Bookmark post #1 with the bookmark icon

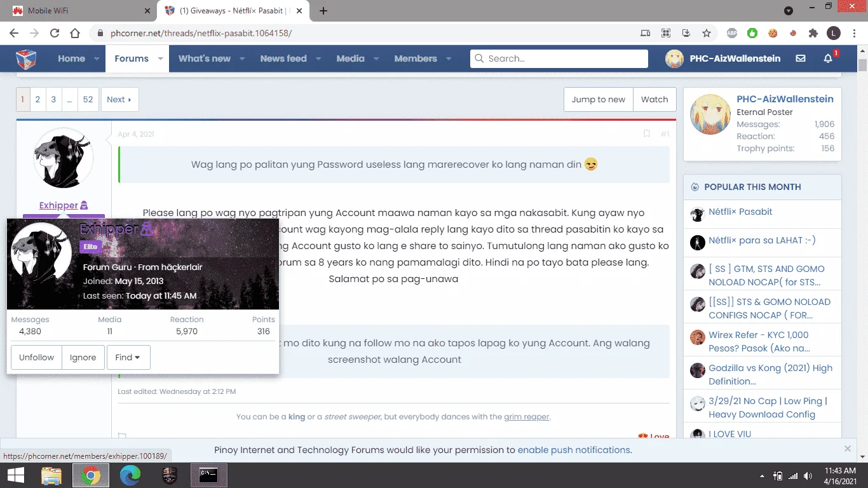(647, 134)
